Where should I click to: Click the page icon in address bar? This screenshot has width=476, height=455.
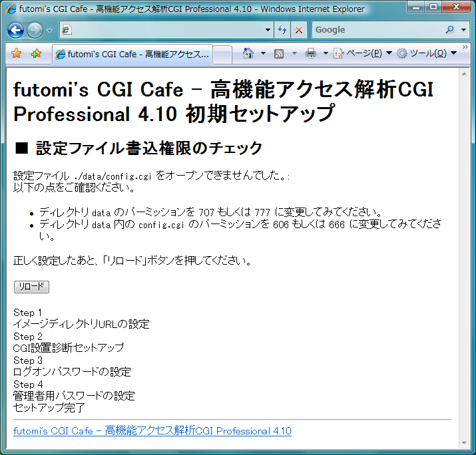point(67,30)
